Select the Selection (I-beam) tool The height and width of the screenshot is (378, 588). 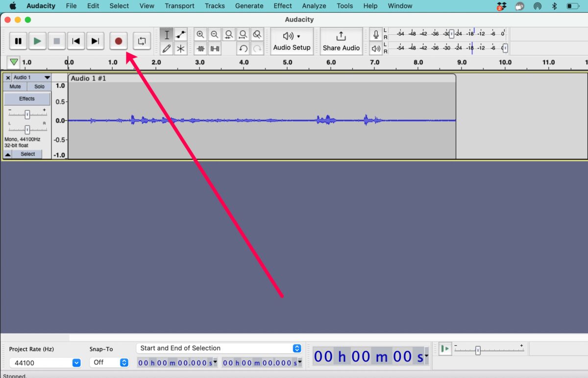(x=167, y=34)
